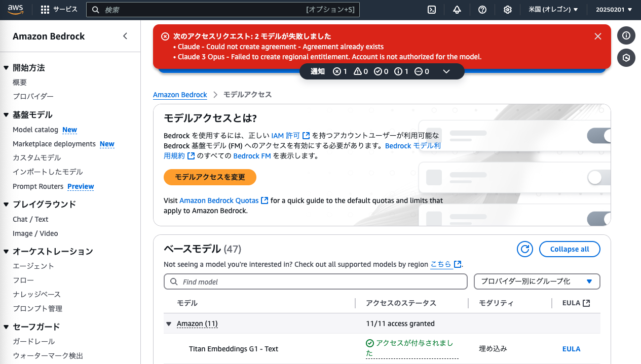The height and width of the screenshot is (364, 641).
Task: Open the プロバイダー別にグループ化 dropdown
Action: click(537, 281)
